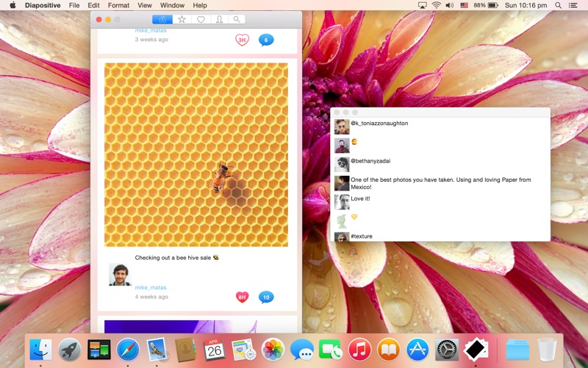Open the Window menu

pos(172,5)
